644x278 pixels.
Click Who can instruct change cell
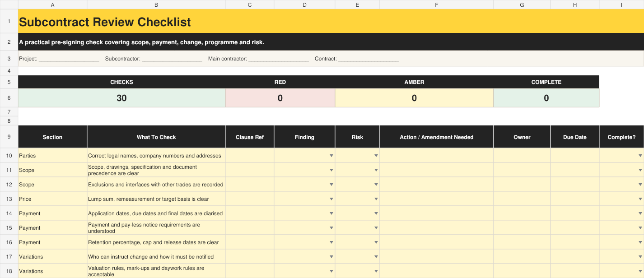156,257
